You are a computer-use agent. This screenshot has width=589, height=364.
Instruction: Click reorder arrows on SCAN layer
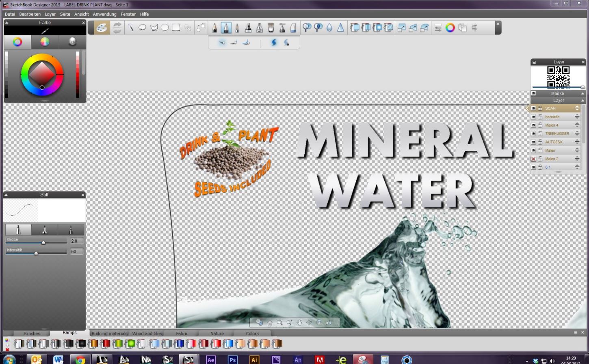pyautogui.click(x=577, y=108)
